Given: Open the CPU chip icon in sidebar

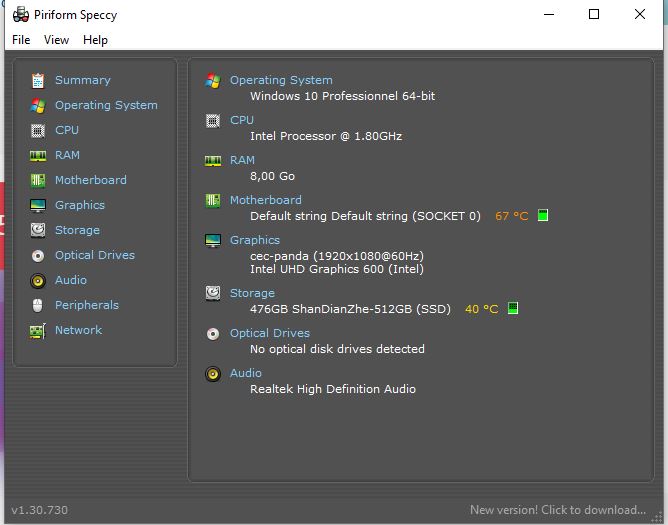Looking at the screenshot, I should pyautogui.click(x=38, y=130).
